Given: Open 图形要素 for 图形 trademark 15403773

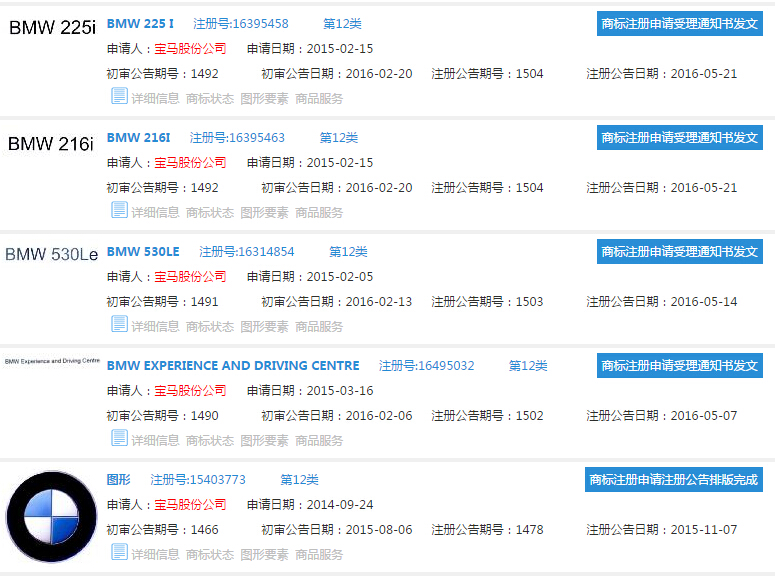Looking at the screenshot, I should (264, 554).
